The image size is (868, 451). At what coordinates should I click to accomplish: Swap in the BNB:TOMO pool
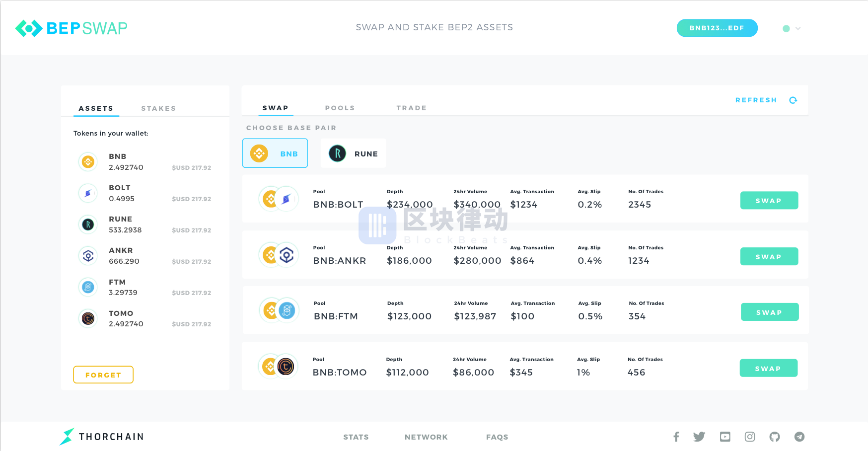point(769,368)
